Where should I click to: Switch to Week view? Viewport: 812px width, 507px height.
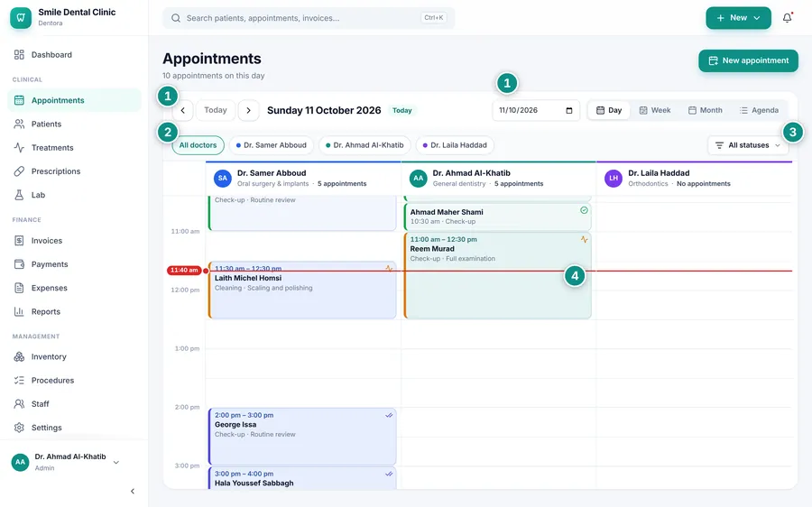point(655,110)
